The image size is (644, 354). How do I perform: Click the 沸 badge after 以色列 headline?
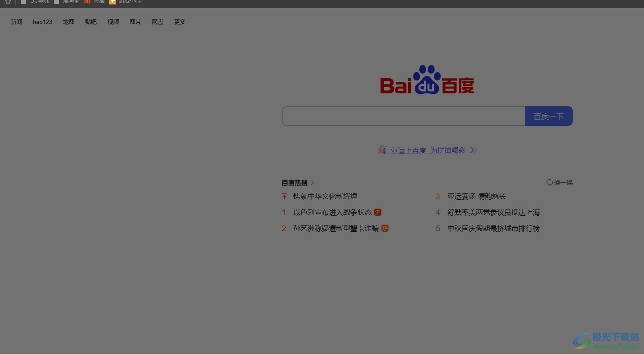pyautogui.click(x=378, y=213)
